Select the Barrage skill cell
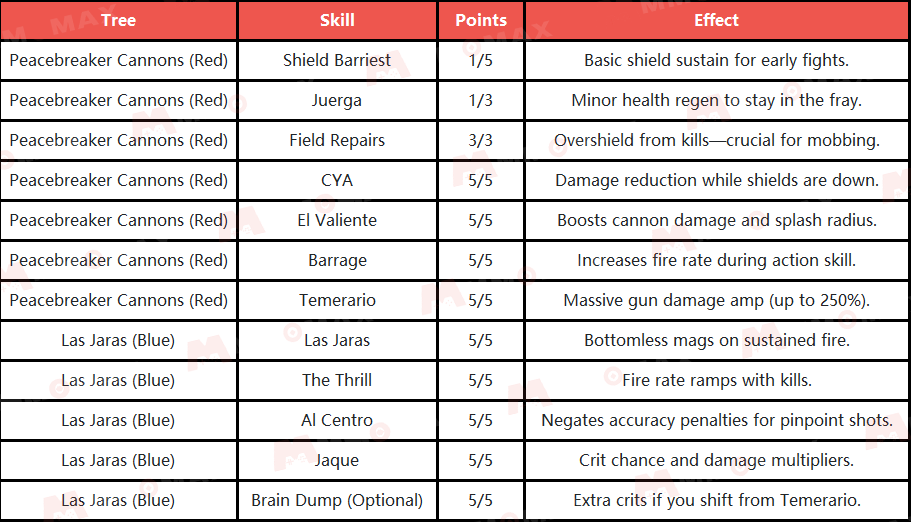This screenshot has width=911, height=522. pyautogui.click(x=337, y=260)
